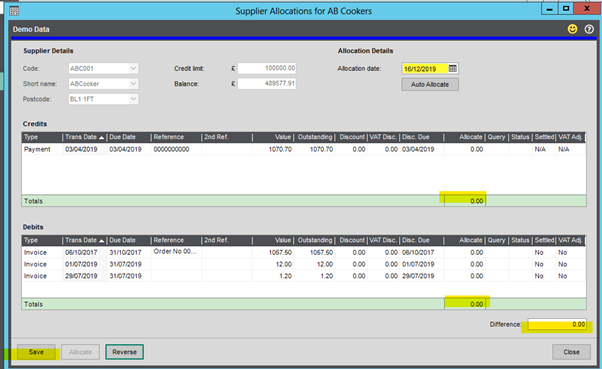Click Credits Query column header
The width and height of the screenshot is (602, 369).
(496, 137)
